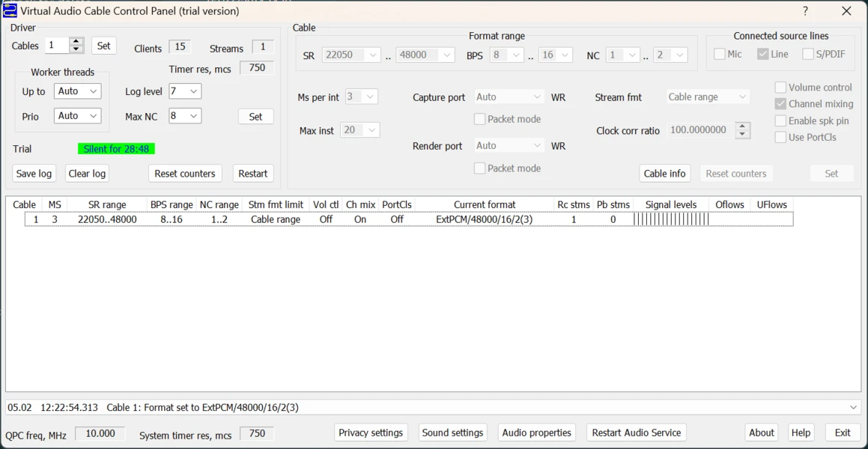Open the SR minimum 22050 dropdown
Screen dimensions: 868x449
point(351,55)
